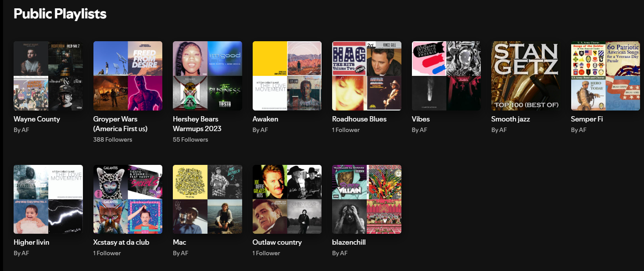Click the 55 Followers text
This screenshot has width=644, height=271.
(190, 139)
